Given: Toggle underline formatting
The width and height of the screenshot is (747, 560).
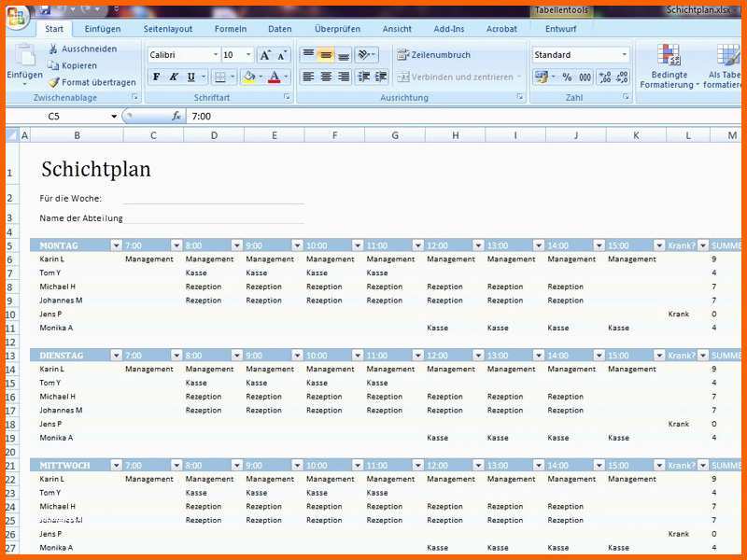Looking at the screenshot, I should click(191, 77).
